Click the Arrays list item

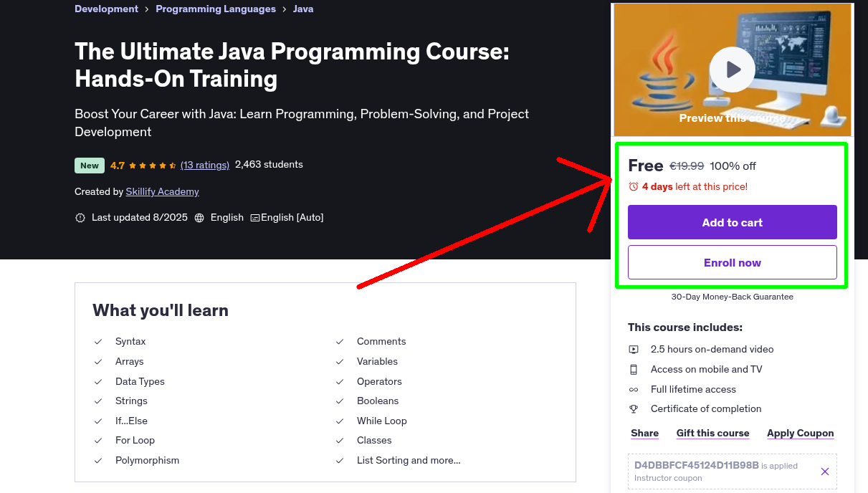[x=130, y=362]
